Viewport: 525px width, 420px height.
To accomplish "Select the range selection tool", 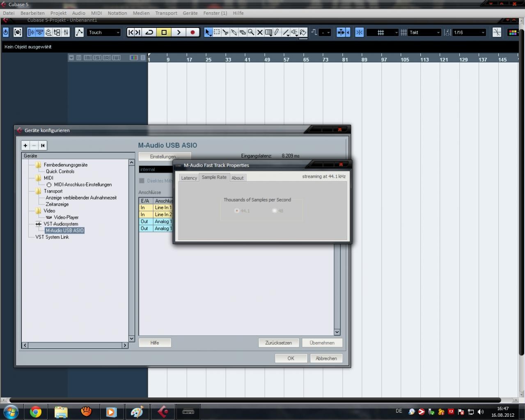I will (217, 32).
